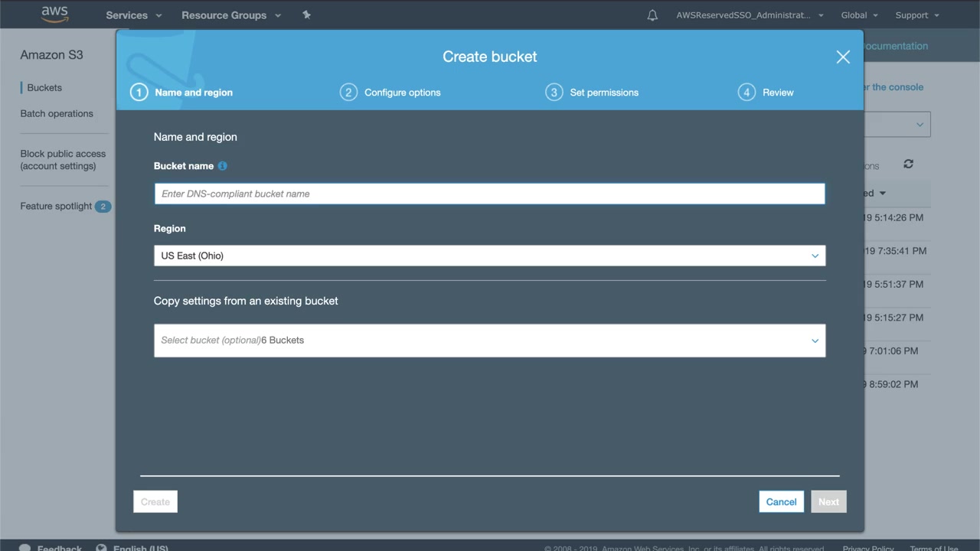
Task: Refresh the buckets list icon
Action: 908,164
